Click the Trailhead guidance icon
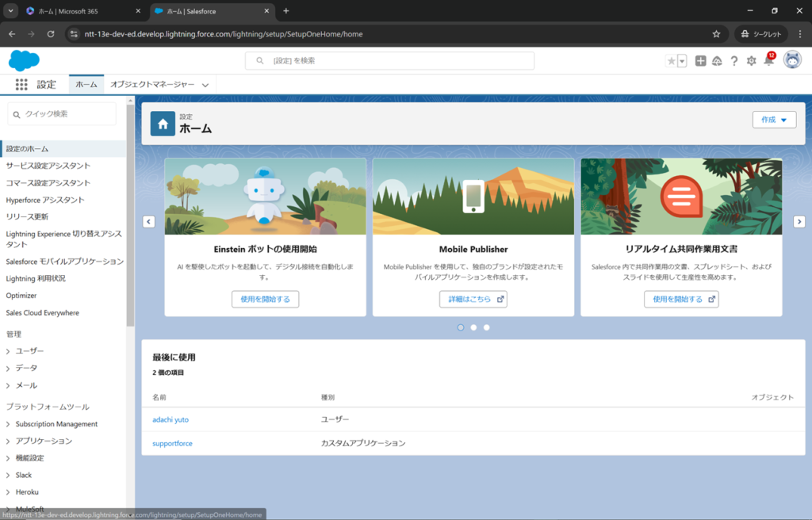 (717, 61)
